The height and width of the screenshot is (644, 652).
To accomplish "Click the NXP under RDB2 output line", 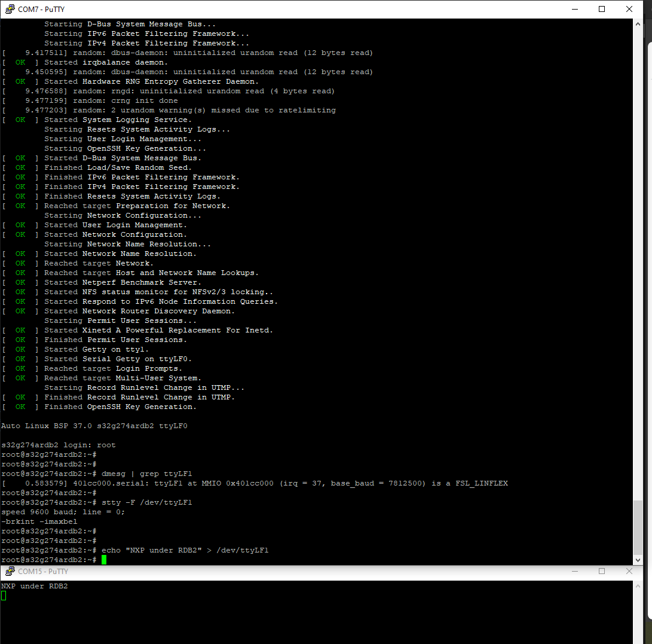I will coord(33,586).
